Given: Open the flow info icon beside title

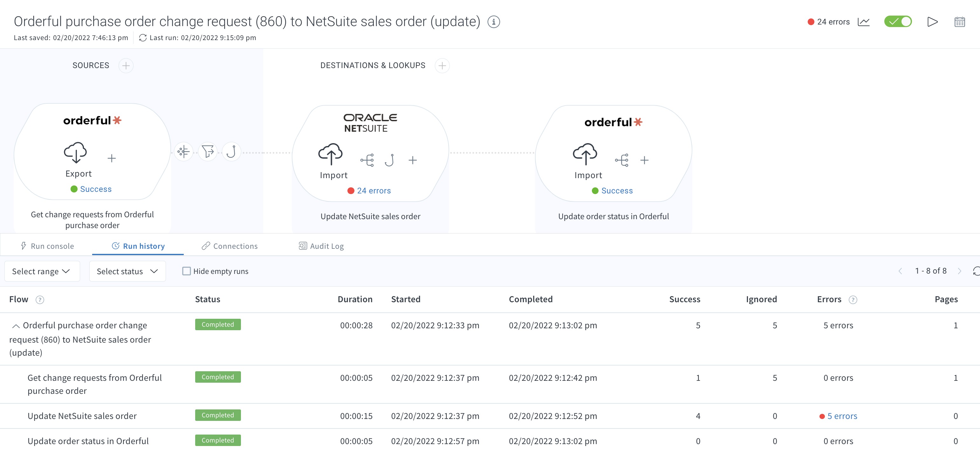Looking at the screenshot, I should [493, 22].
